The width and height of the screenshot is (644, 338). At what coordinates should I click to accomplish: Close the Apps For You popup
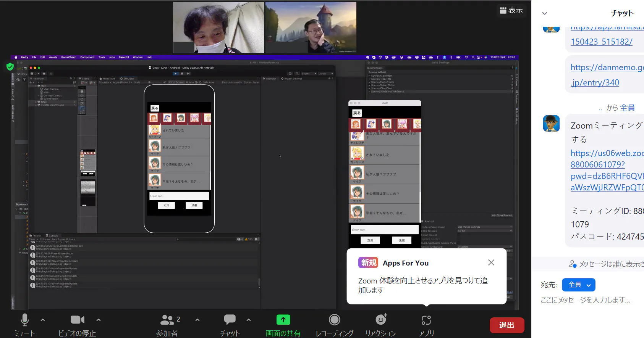tap(491, 262)
